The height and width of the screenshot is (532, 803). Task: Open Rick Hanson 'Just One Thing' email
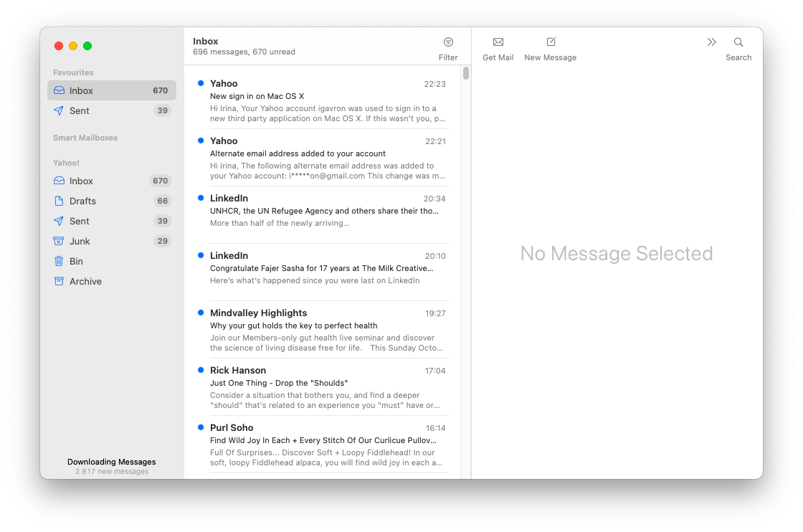[322, 387]
